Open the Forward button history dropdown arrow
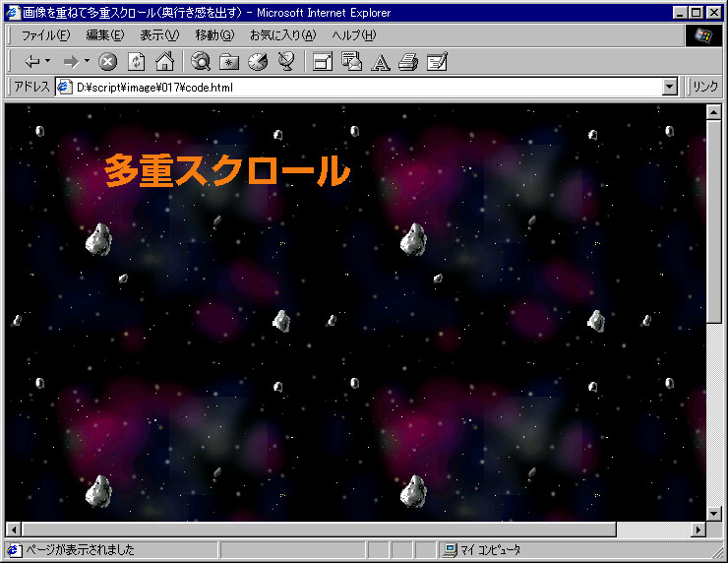 [x=87, y=61]
